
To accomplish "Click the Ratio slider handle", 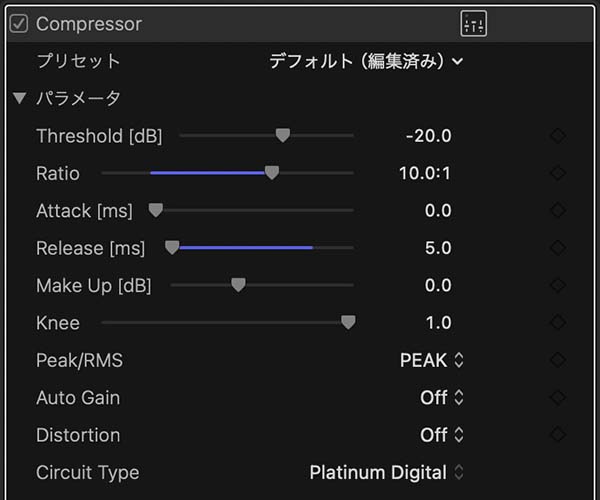I will [272, 173].
